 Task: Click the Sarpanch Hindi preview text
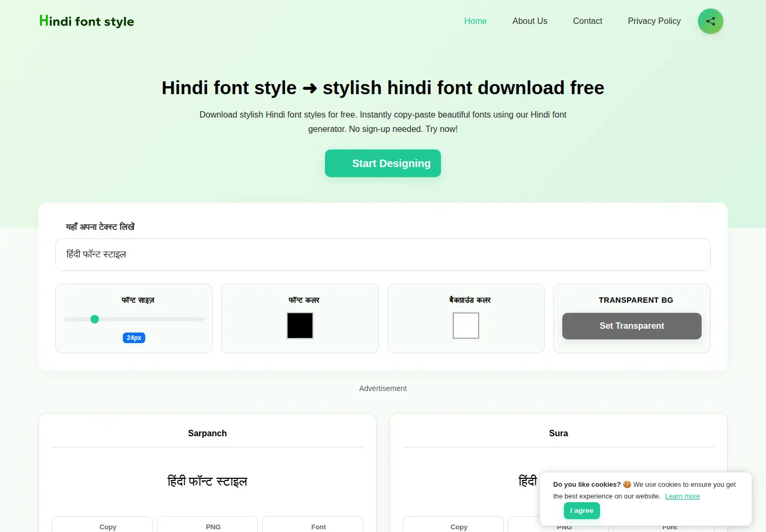[207, 481]
